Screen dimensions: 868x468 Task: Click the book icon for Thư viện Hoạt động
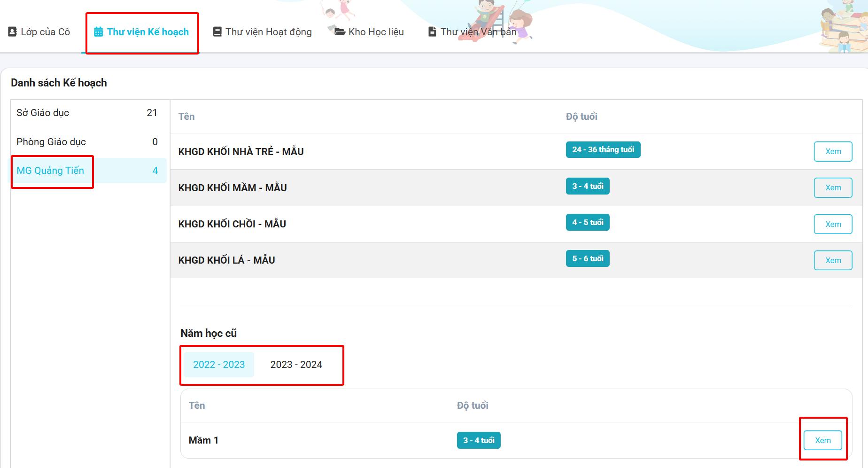[x=217, y=32]
